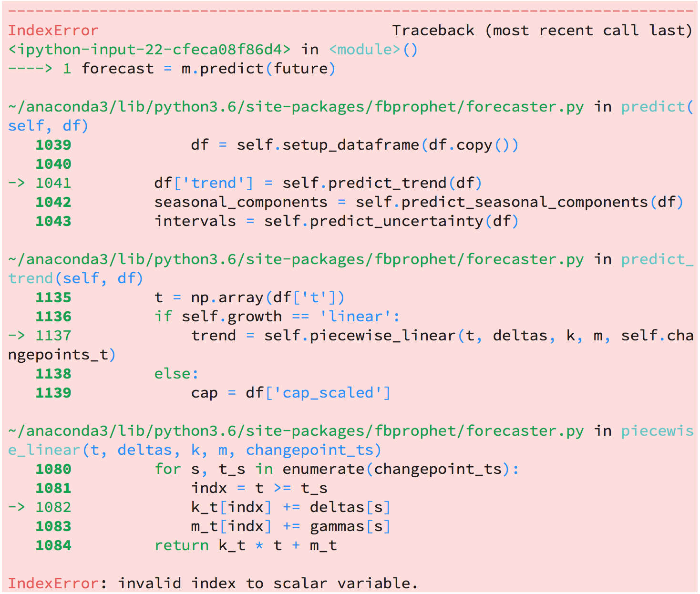Screen dimensions: 700x594
Task: Click 'for s, t_s in enumerate(changepoint_ts):' line
Action: (x=337, y=469)
